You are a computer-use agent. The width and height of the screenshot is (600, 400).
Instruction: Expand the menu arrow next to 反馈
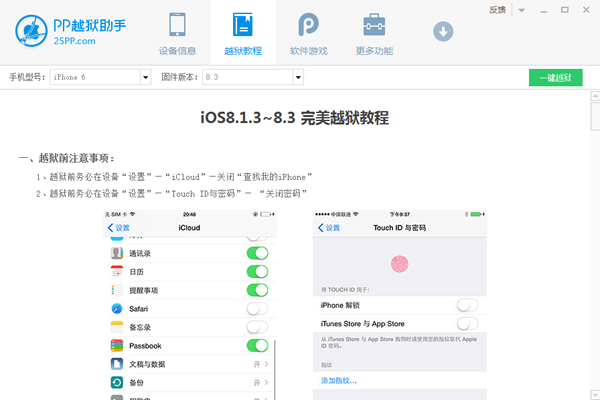pos(522,10)
